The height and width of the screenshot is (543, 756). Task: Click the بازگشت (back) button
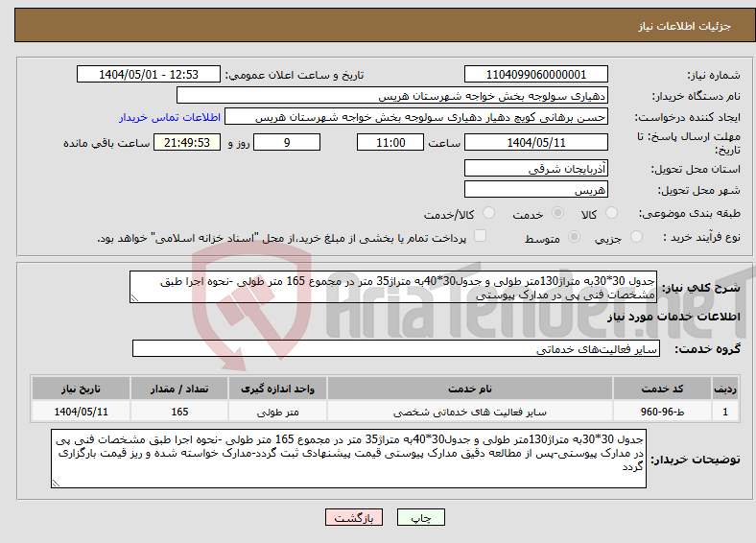(x=354, y=517)
